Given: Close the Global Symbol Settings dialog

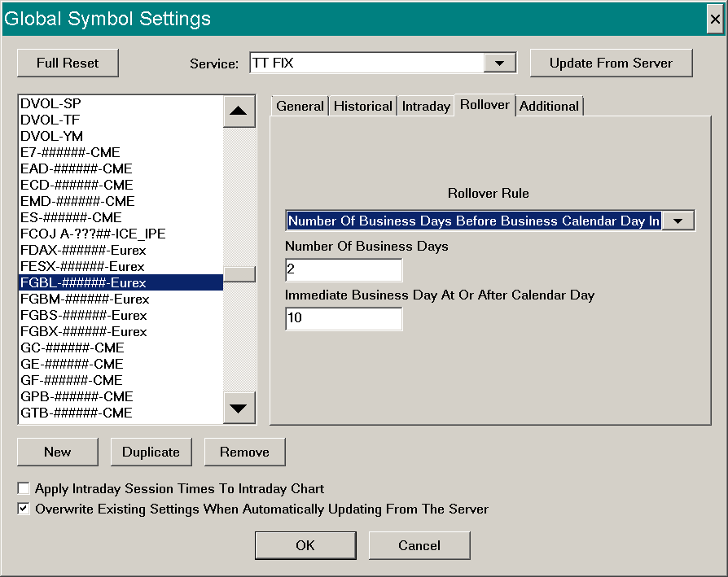Looking at the screenshot, I should [715, 19].
